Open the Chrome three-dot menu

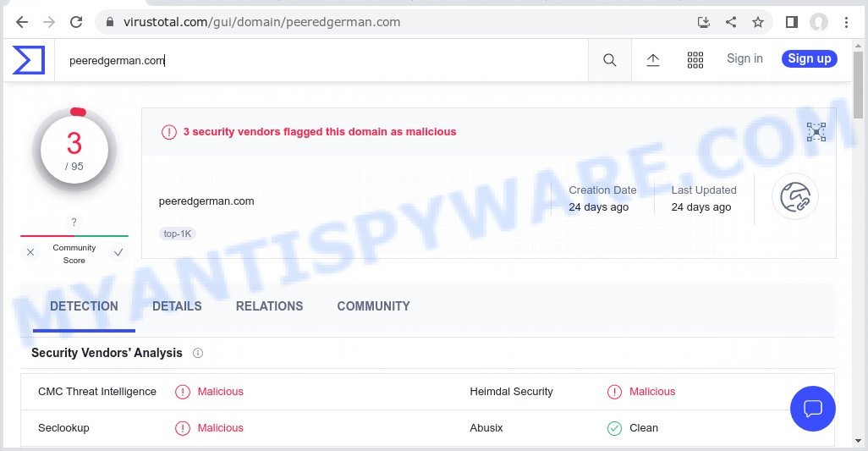pos(846,22)
